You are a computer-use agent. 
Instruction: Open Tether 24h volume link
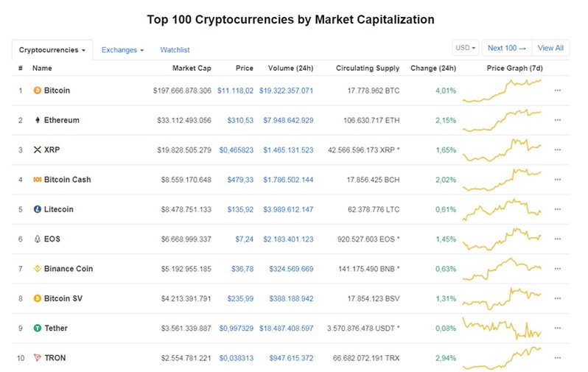coord(286,329)
